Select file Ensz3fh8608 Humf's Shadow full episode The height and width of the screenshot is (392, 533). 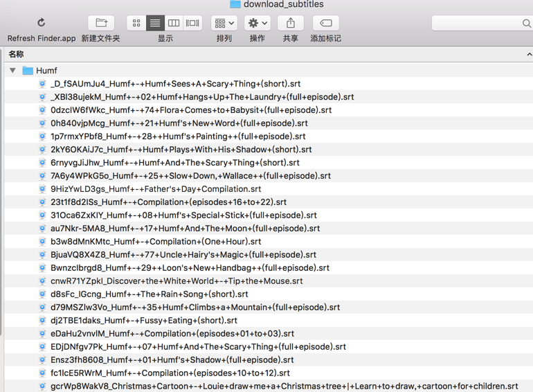[x=172, y=360]
